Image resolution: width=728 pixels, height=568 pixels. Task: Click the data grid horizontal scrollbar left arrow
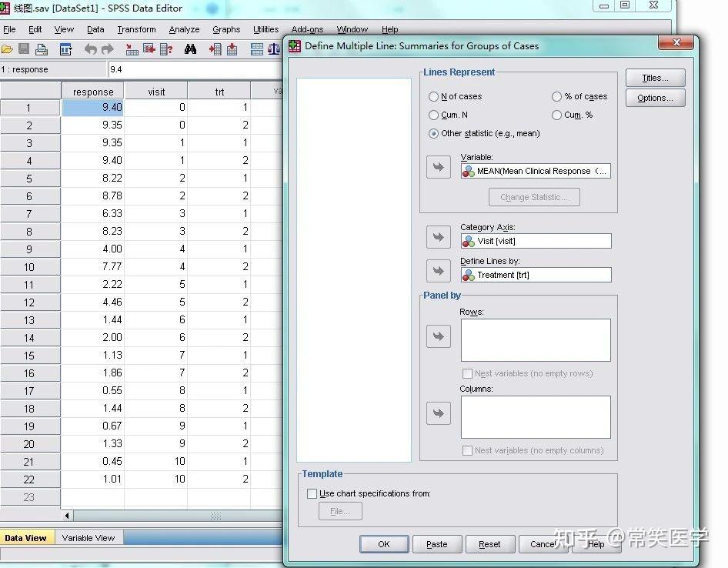coord(67,516)
